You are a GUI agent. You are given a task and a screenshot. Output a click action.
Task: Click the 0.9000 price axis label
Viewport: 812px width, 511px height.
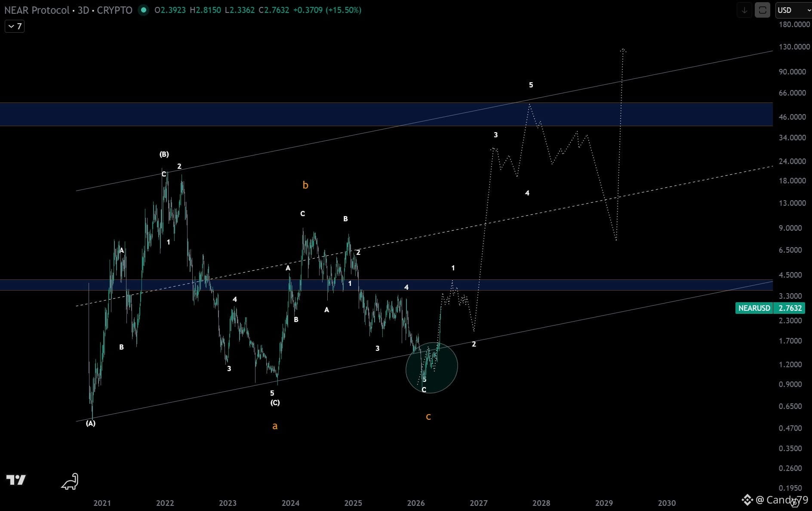[790, 384]
